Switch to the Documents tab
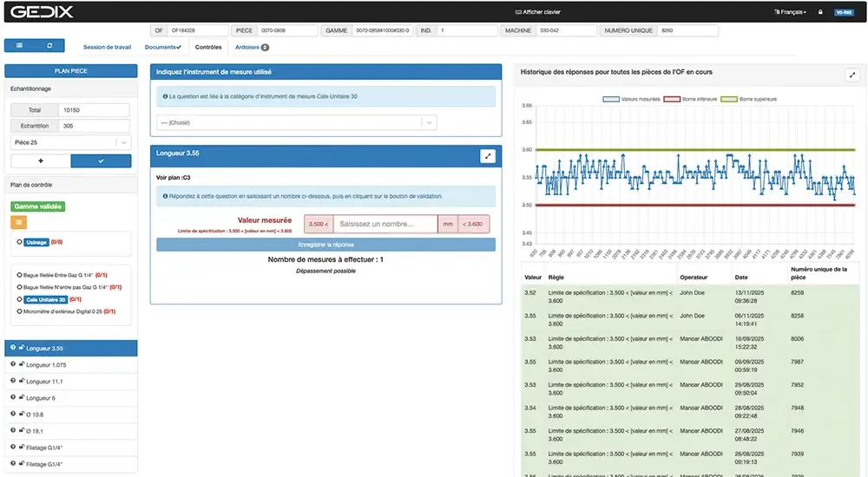 point(162,47)
